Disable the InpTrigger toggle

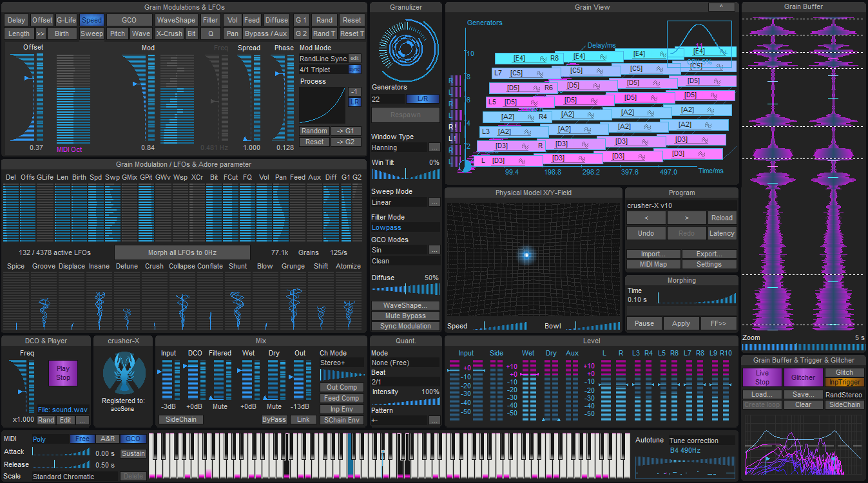pos(844,382)
